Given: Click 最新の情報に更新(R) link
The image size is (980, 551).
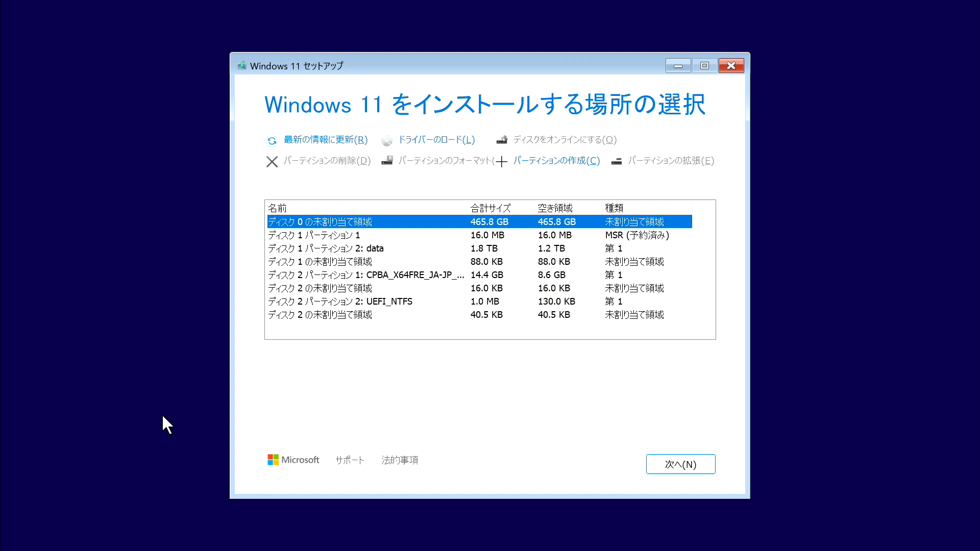Looking at the screenshot, I should pyautogui.click(x=326, y=140).
